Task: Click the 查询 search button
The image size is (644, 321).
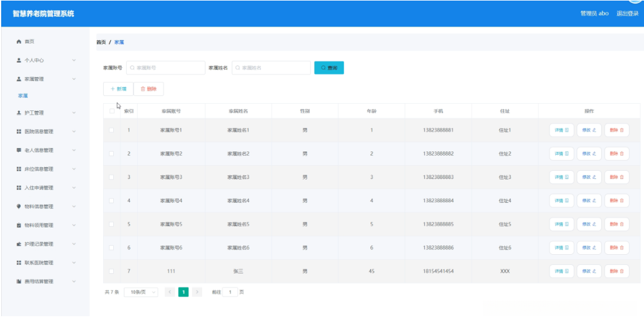Action: pos(329,68)
